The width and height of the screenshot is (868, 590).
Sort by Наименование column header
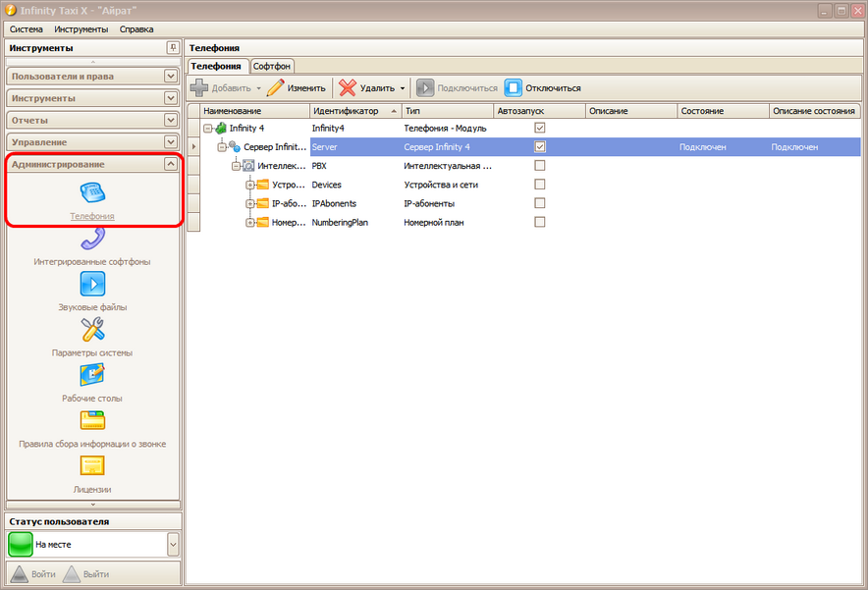point(254,111)
